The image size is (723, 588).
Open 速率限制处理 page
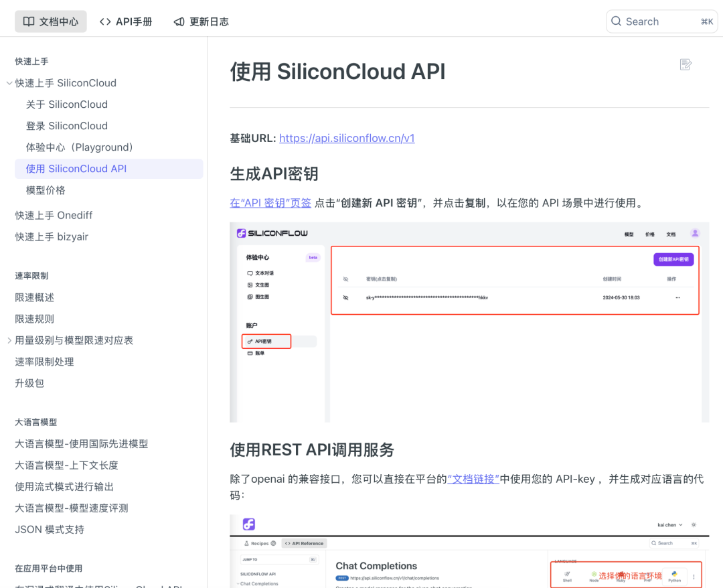click(44, 362)
